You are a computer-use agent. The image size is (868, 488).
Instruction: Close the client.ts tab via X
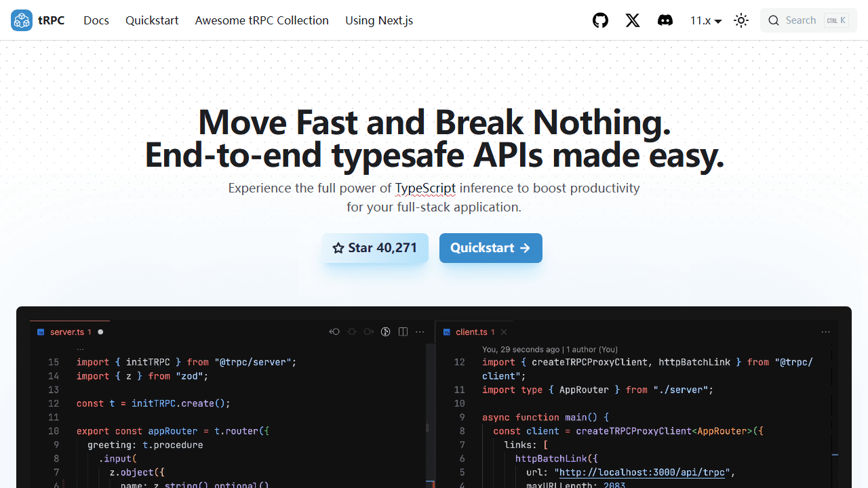click(504, 332)
